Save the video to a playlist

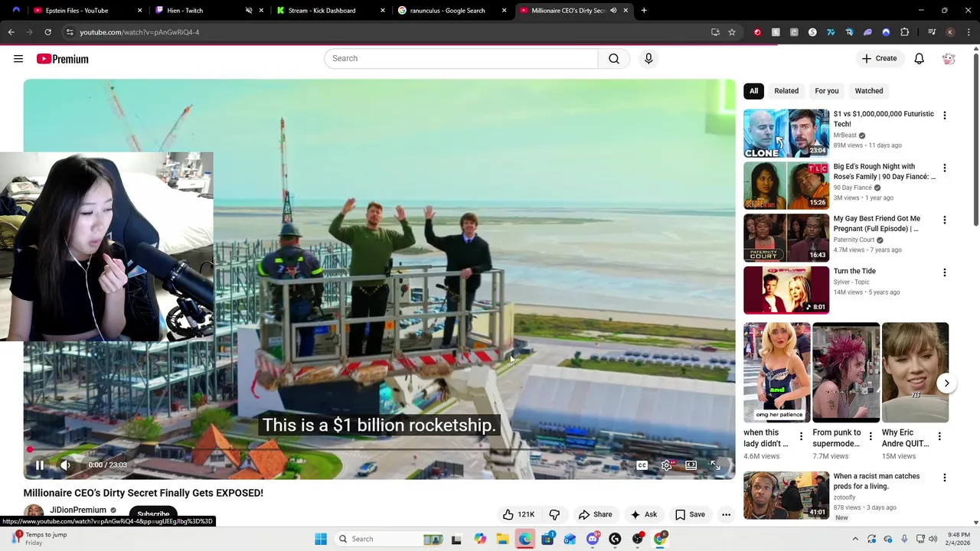click(x=689, y=514)
